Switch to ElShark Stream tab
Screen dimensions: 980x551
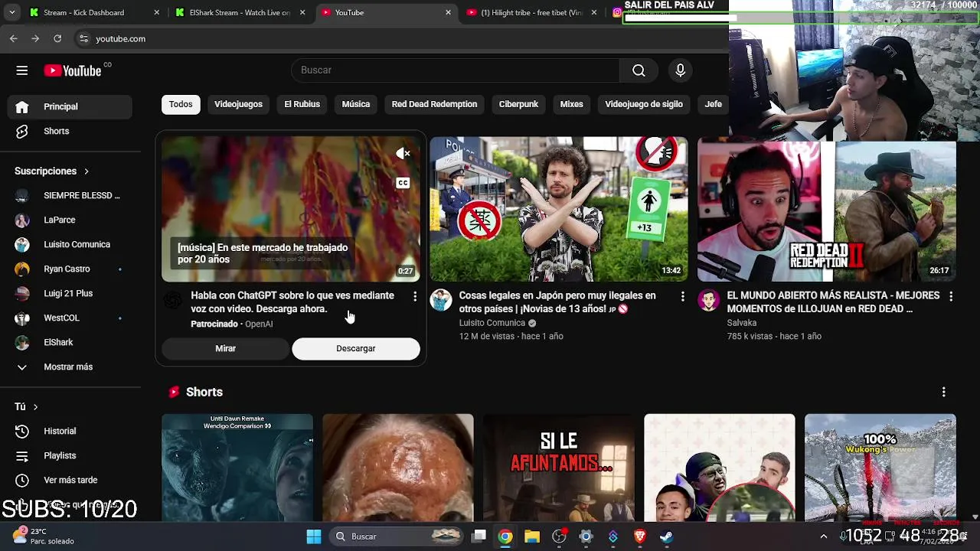pos(240,12)
